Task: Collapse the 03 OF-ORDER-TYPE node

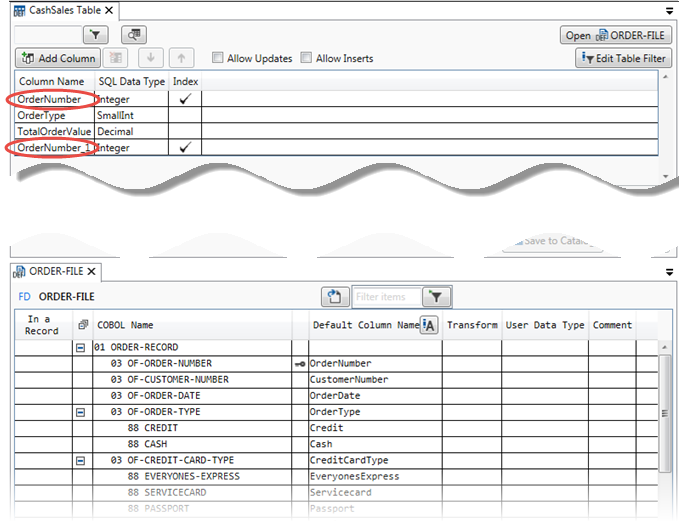Action: pyautogui.click(x=81, y=412)
